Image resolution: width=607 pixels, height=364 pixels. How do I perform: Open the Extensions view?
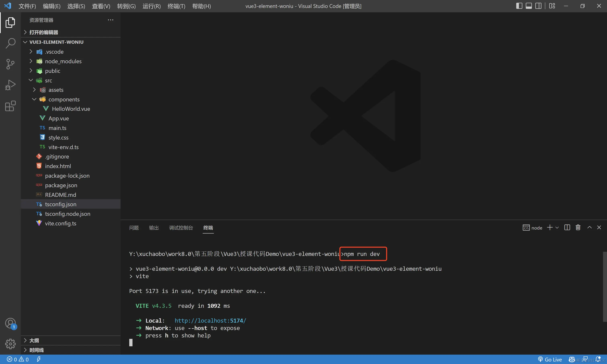(x=10, y=106)
